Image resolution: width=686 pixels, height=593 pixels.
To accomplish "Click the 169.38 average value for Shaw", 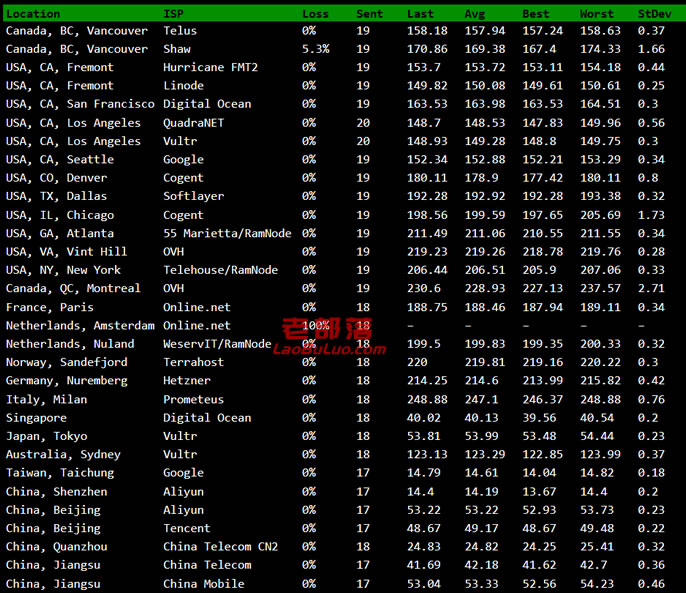I will [x=485, y=49].
